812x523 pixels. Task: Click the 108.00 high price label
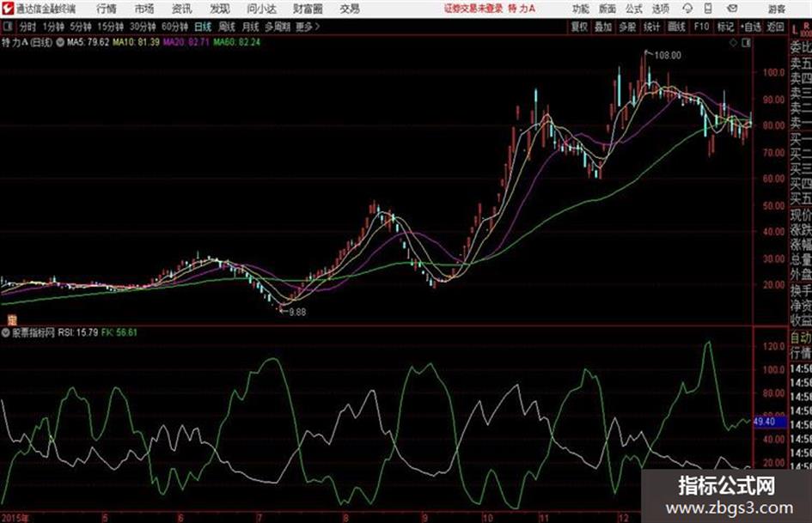tap(668, 56)
